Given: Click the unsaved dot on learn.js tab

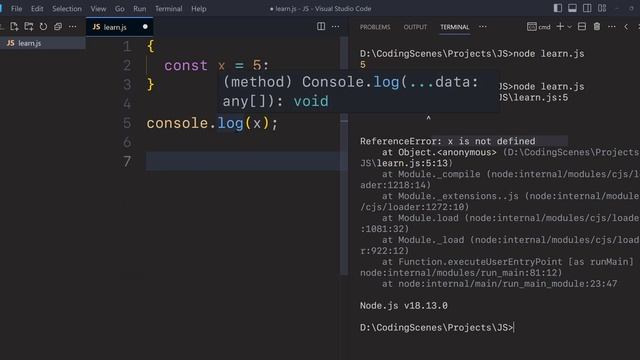Looking at the screenshot, I should (x=145, y=27).
